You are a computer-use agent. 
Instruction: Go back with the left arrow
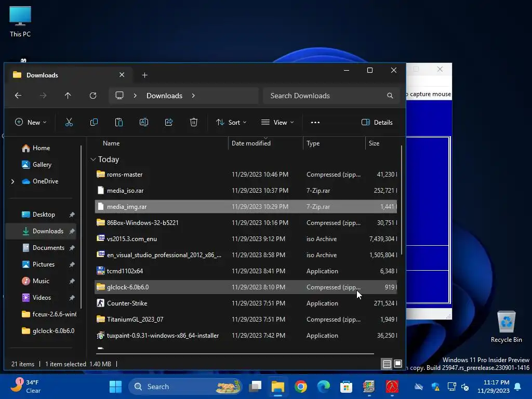pos(18,96)
